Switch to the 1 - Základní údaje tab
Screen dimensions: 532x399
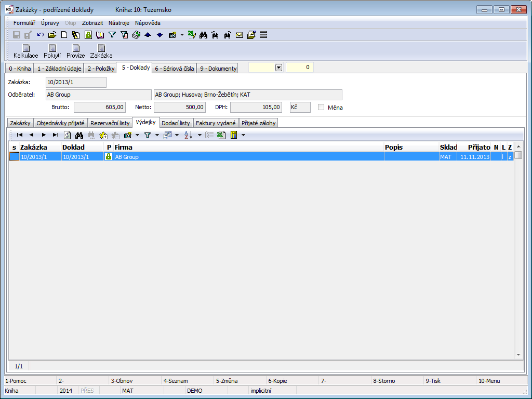click(59, 69)
